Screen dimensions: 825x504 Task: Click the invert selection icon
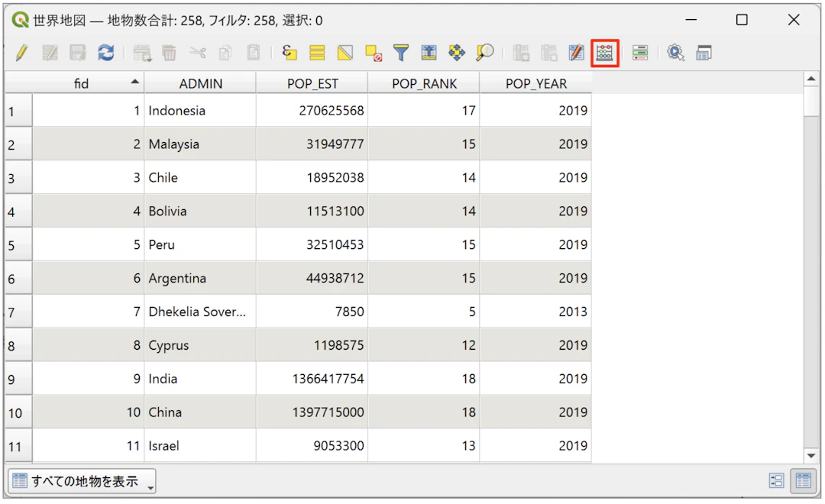[x=345, y=53]
